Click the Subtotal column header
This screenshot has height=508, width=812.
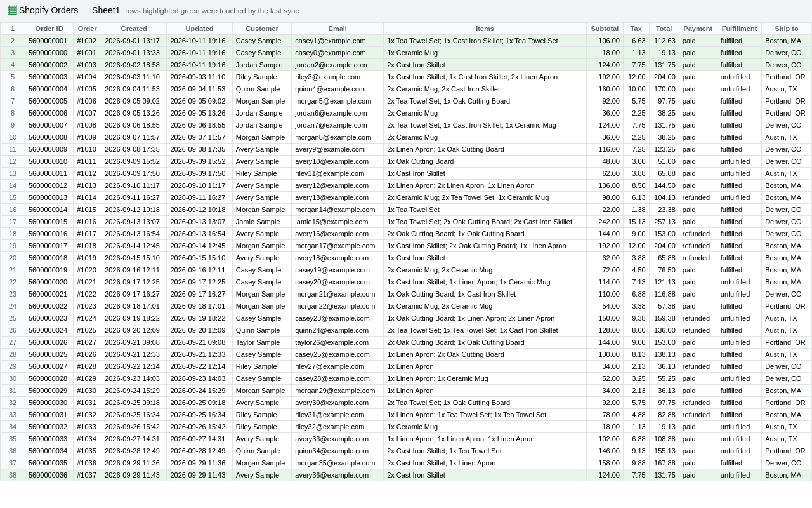[605, 29]
